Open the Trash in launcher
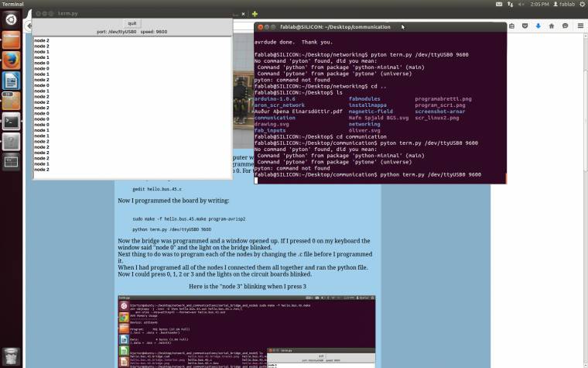Image resolution: width=588 pixels, height=368 pixels. (x=11, y=356)
